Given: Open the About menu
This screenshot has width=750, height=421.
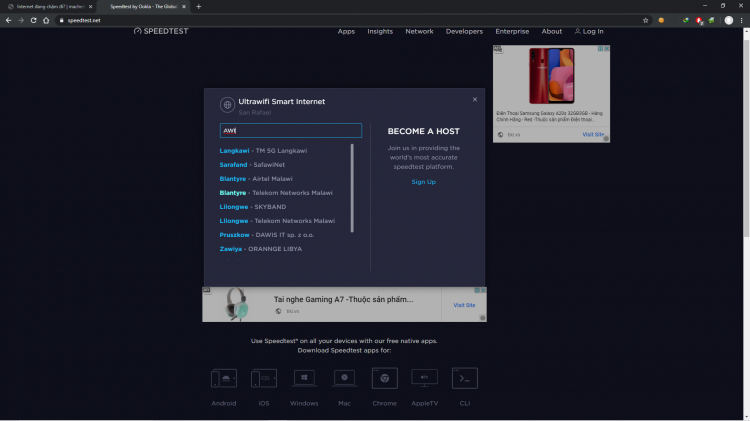Looking at the screenshot, I should point(551,31).
